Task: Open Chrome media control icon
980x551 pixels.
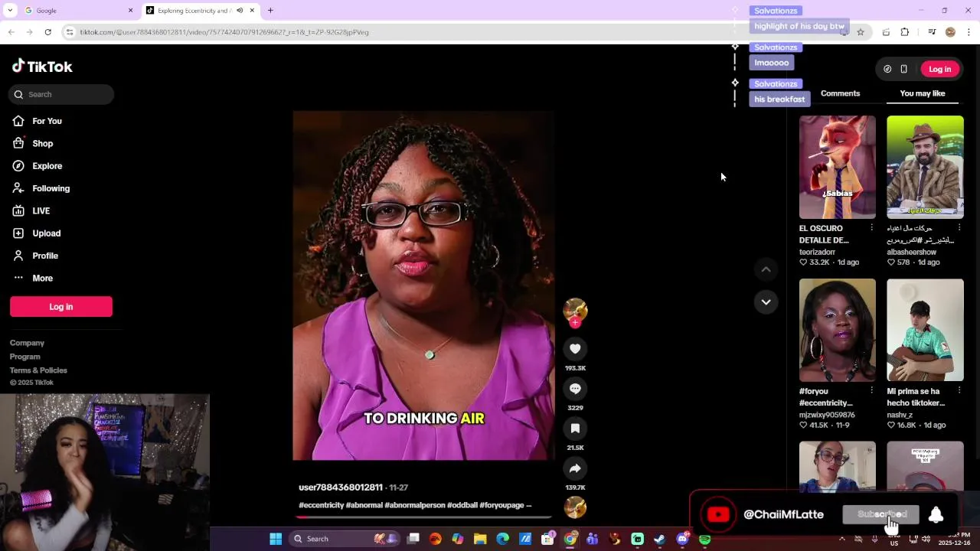Action: click(932, 32)
